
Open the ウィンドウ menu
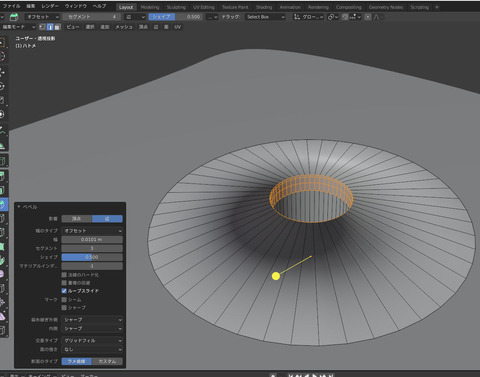[x=76, y=6]
